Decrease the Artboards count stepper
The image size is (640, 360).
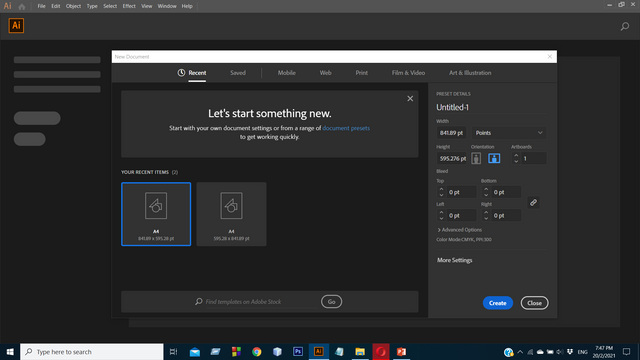pyautogui.click(x=516, y=161)
